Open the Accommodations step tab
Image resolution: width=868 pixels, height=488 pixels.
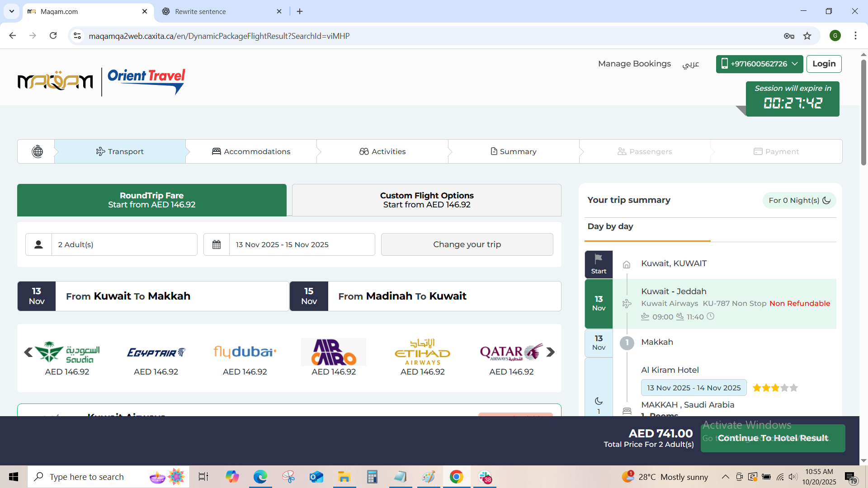click(x=251, y=151)
